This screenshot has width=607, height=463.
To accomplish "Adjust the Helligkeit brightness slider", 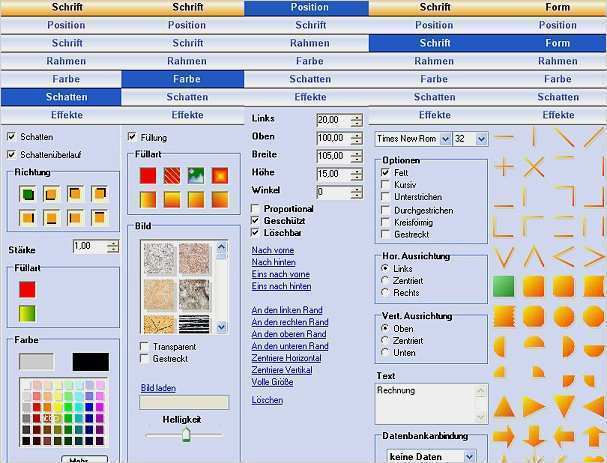I will (x=186, y=435).
